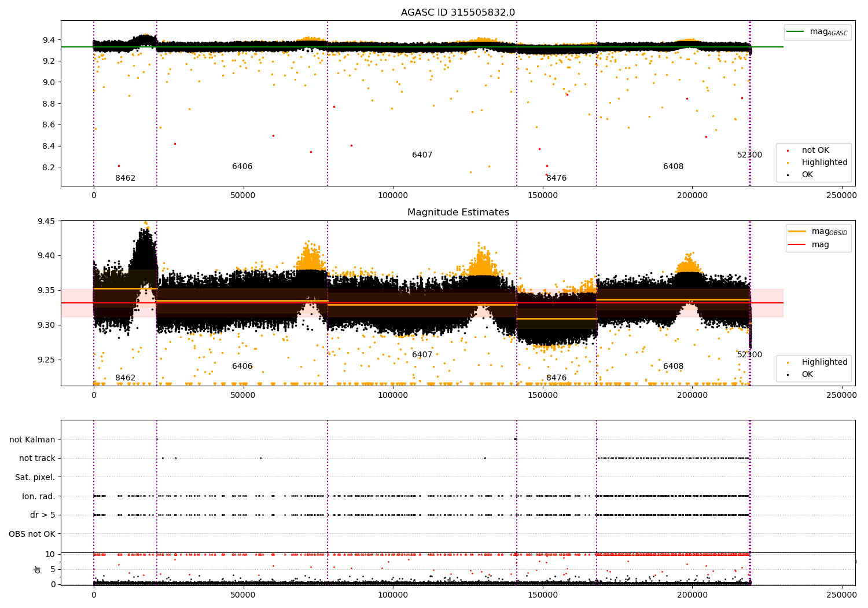
Task: Select label 8476 in Magnitude Estimates panel
Action: pyautogui.click(x=556, y=378)
